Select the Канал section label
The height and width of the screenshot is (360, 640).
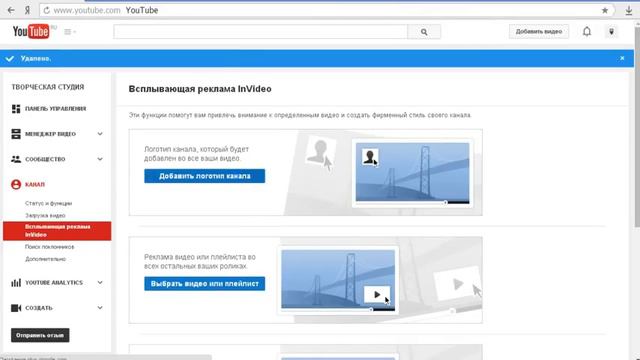tap(35, 184)
